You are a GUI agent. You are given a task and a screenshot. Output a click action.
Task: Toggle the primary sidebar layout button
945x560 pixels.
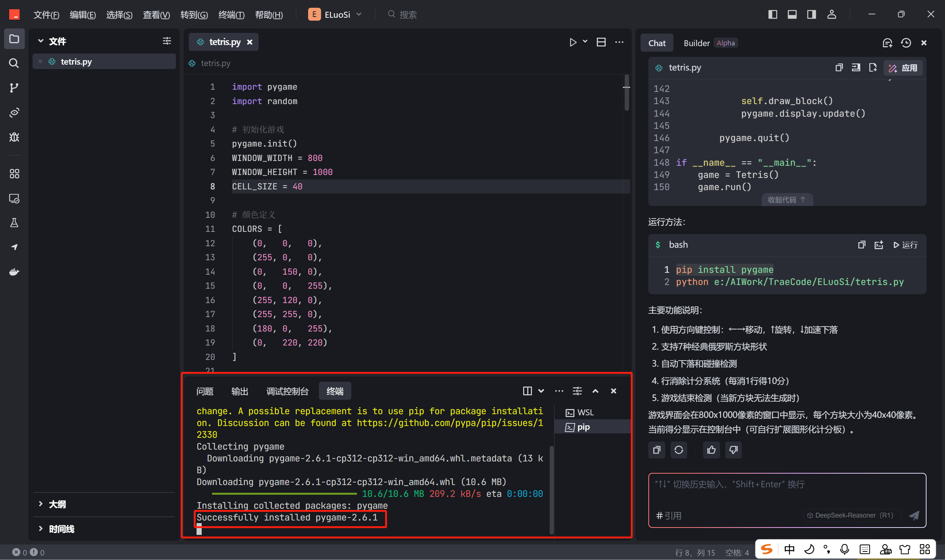pos(772,14)
